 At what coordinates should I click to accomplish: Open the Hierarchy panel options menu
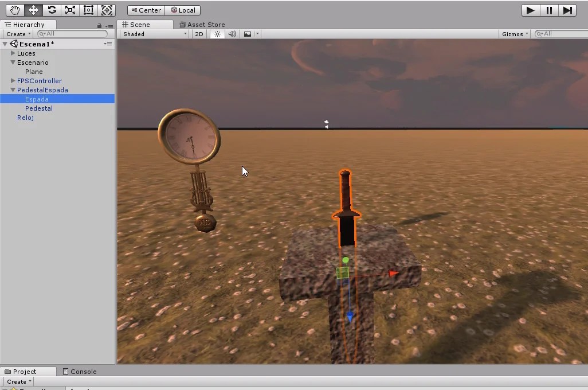110,25
